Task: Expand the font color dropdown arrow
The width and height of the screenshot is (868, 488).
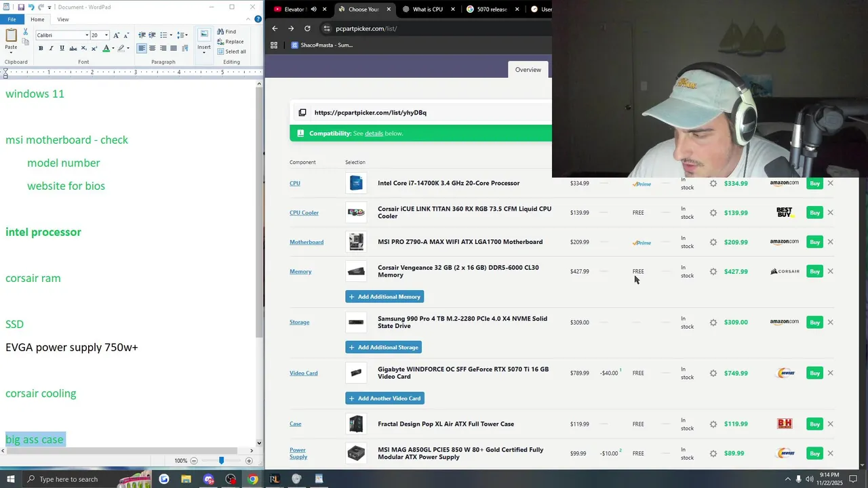Action: coord(113,48)
